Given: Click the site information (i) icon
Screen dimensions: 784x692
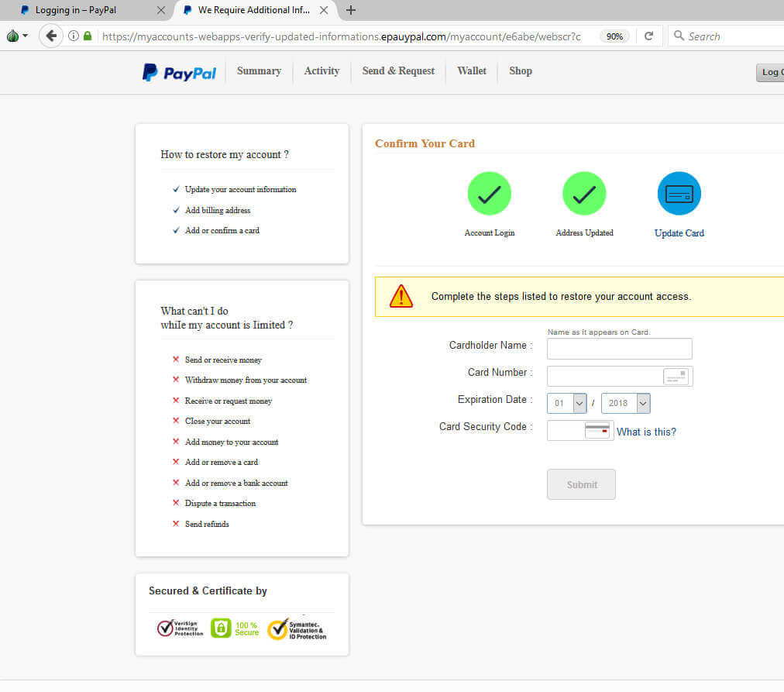Looking at the screenshot, I should (74, 36).
